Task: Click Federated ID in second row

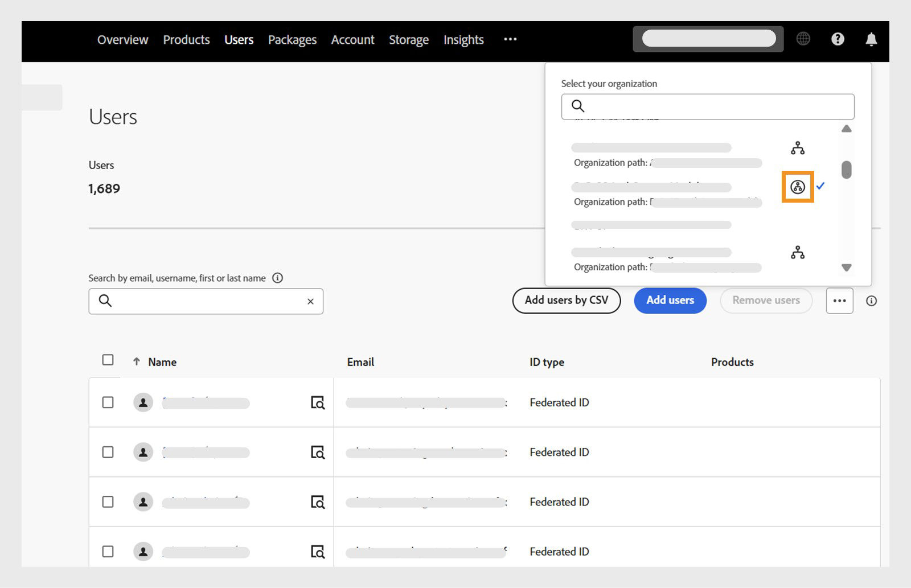Action: 559,452
